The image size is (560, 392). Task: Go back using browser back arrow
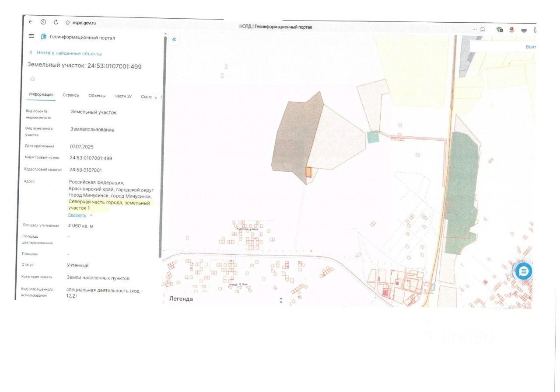[30, 22]
